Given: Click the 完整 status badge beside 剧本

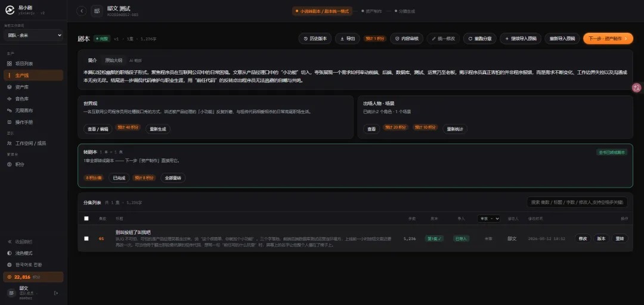Looking at the screenshot, I should click(x=103, y=39).
